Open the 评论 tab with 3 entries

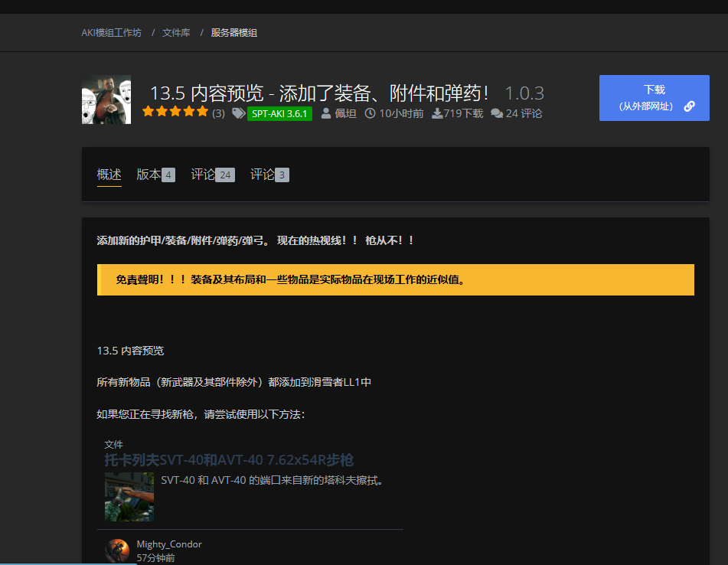pyautogui.click(x=269, y=175)
